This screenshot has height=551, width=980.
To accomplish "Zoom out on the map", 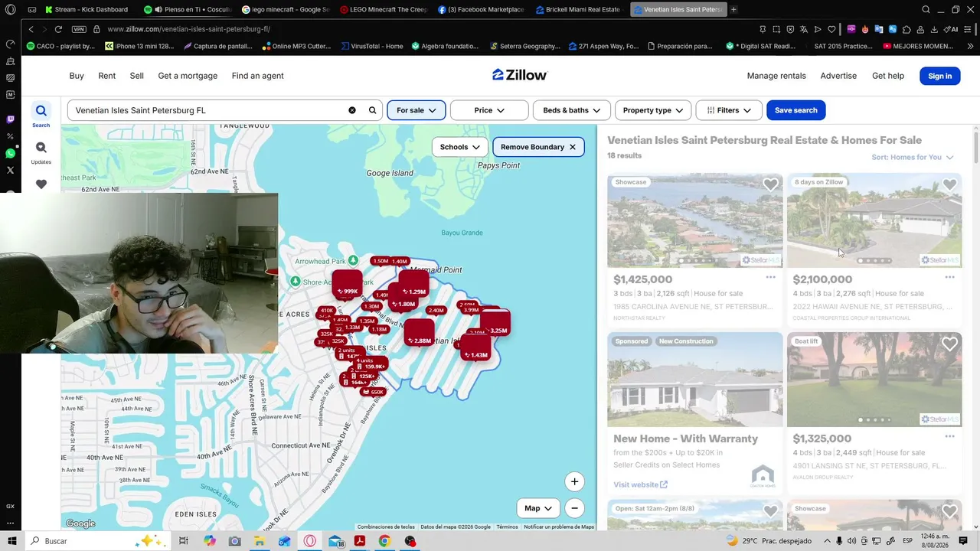I will [574, 508].
